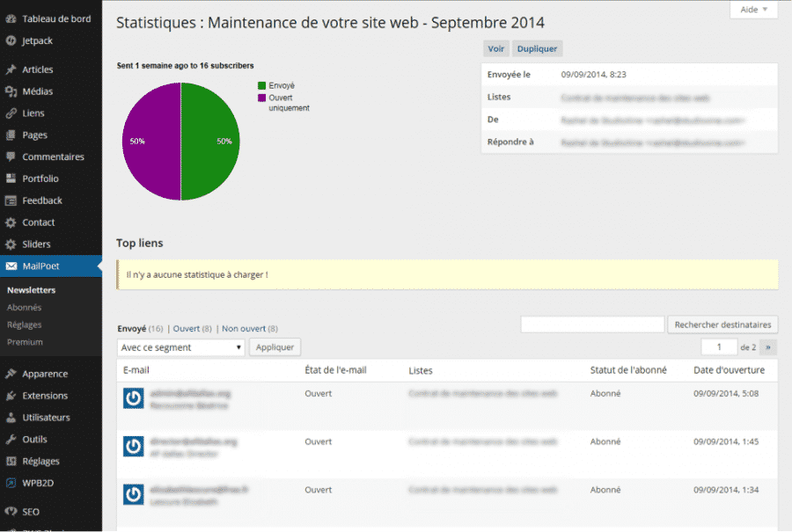Click the MailPoet envelope icon
792x532 pixels.
click(11, 266)
